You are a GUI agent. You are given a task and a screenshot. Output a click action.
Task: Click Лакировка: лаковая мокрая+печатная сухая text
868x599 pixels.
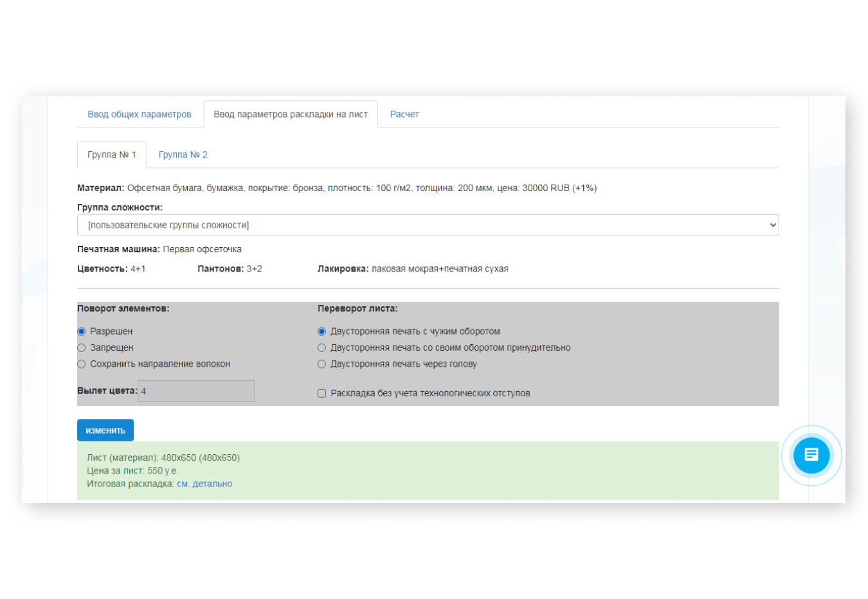(x=413, y=269)
